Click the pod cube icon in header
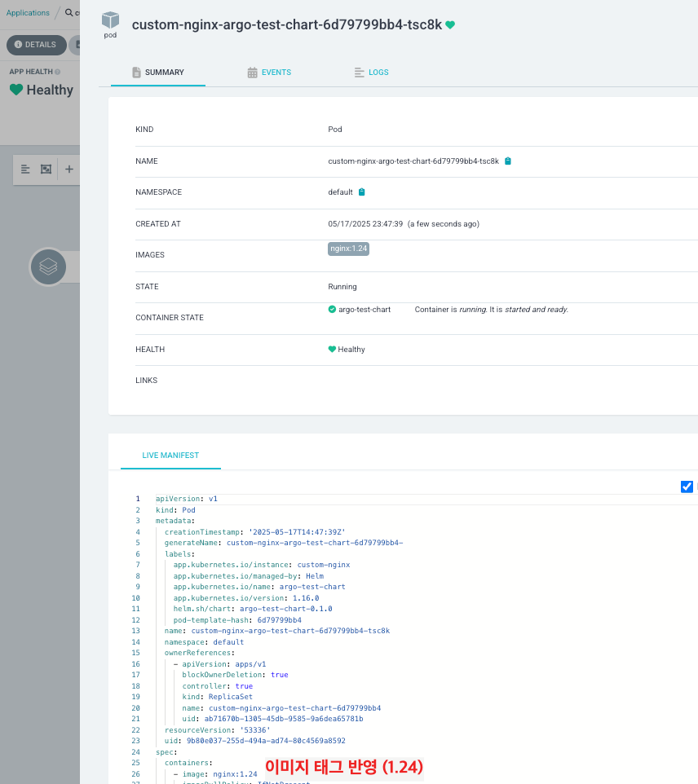 (x=110, y=20)
